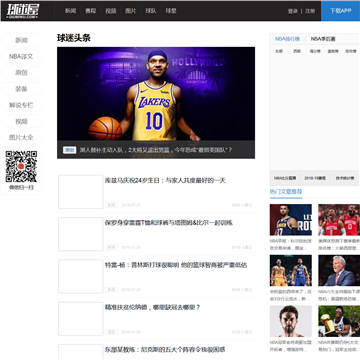Click category tag under 库兹马 article
Viewport: 360px width, 360px height.
point(111,205)
